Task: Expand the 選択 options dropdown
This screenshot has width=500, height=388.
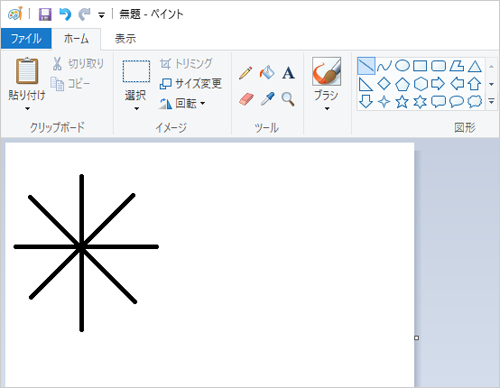Action: [136, 108]
